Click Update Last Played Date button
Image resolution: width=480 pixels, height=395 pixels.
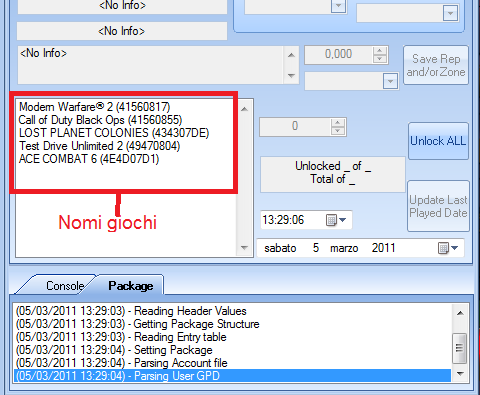438,206
